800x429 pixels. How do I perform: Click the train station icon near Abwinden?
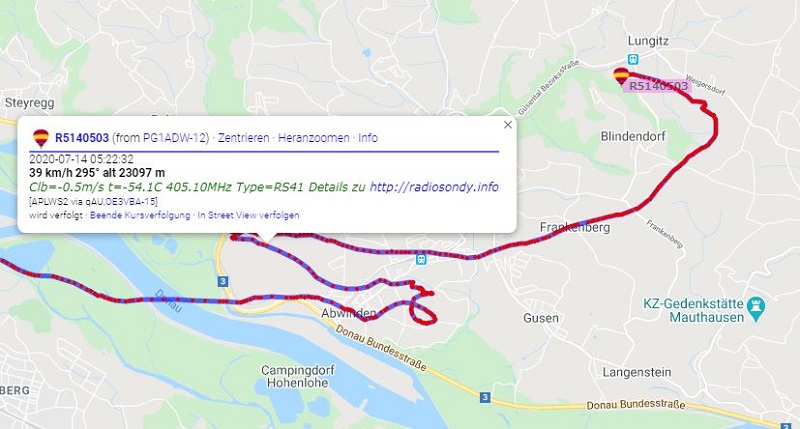tap(421, 259)
